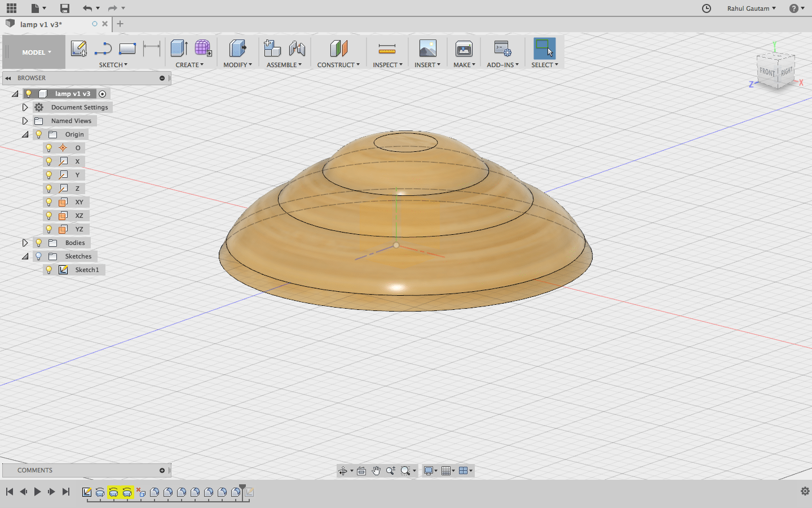This screenshot has height=508, width=812.
Task: Open the SKETCH menu
Action: click(113, 65)
